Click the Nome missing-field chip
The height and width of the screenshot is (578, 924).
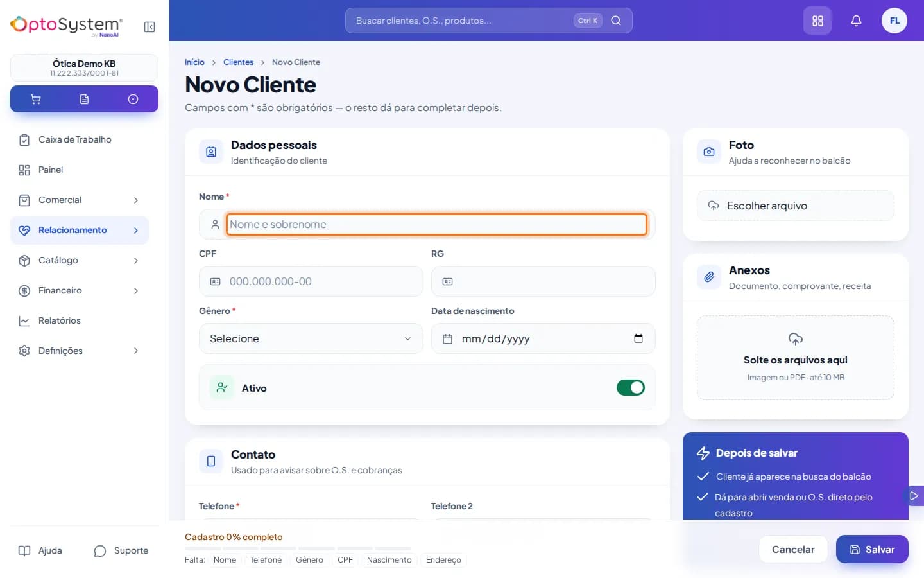[225, 560]
